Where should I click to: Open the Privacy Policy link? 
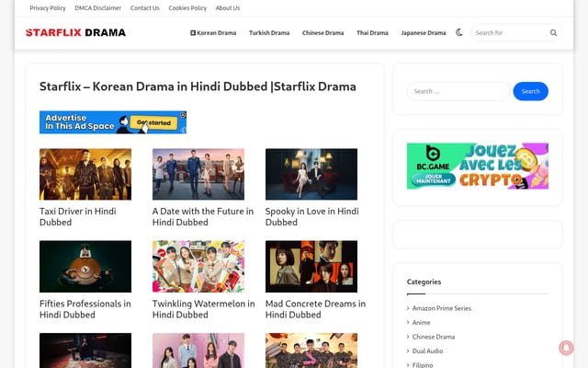click(48, 8)
